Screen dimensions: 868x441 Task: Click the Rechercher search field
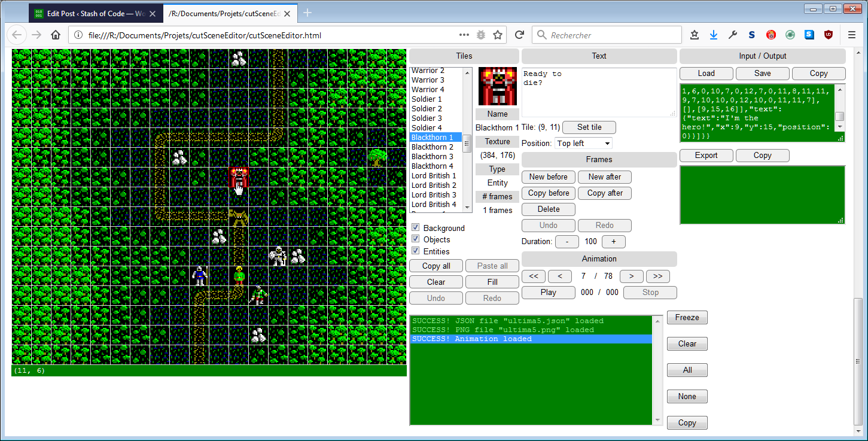[607, 35]
